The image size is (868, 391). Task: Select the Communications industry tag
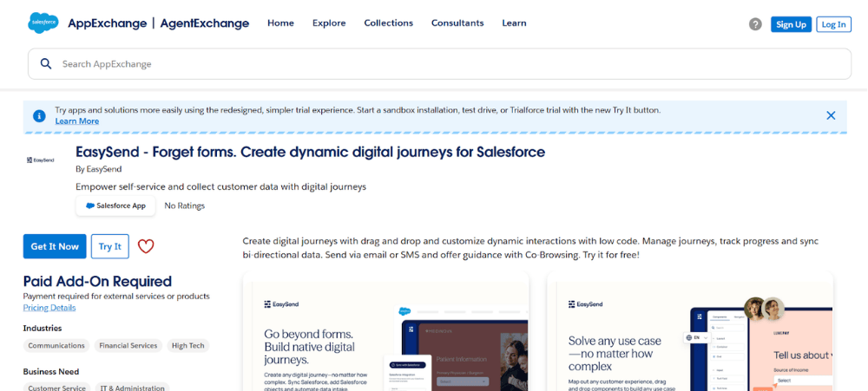tap(56, 346)
